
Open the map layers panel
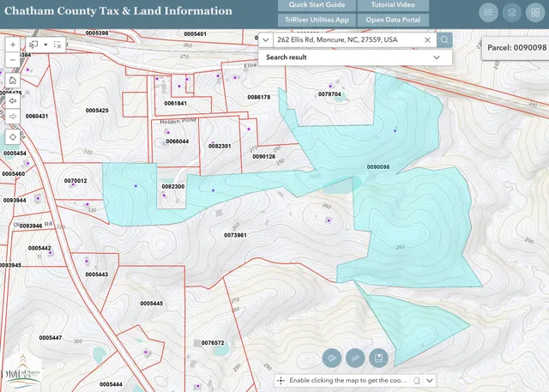pyautogui.click(x=512, y=12)
